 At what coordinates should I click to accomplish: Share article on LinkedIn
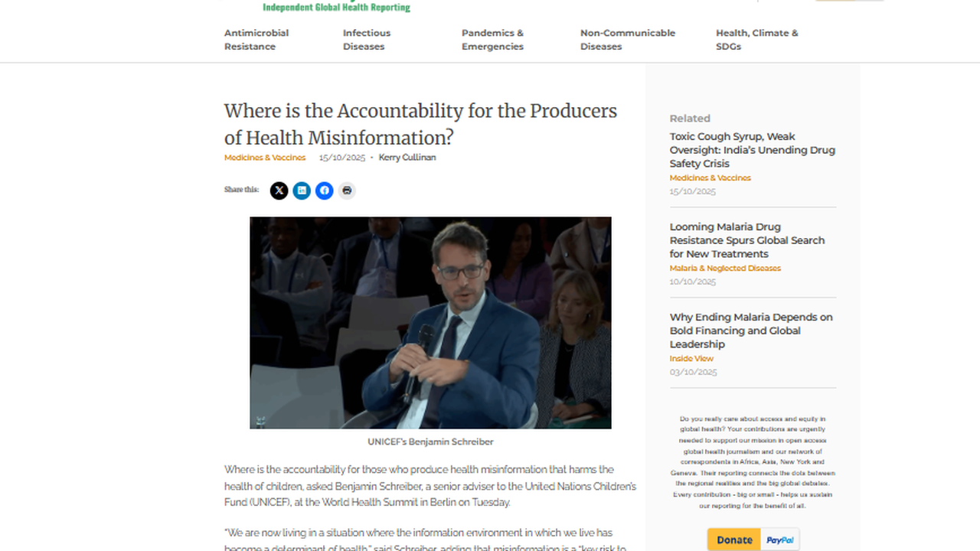pyautogui.click(x=302, y=191)
